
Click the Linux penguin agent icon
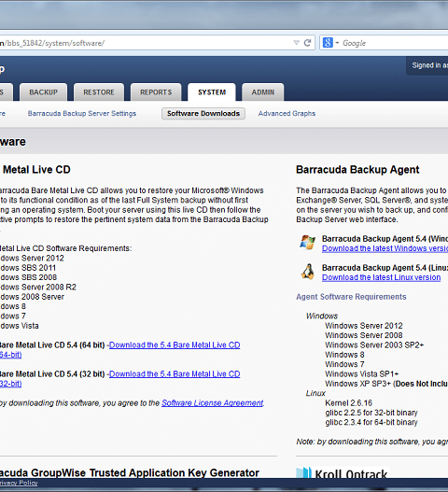(x=308, y=272)
